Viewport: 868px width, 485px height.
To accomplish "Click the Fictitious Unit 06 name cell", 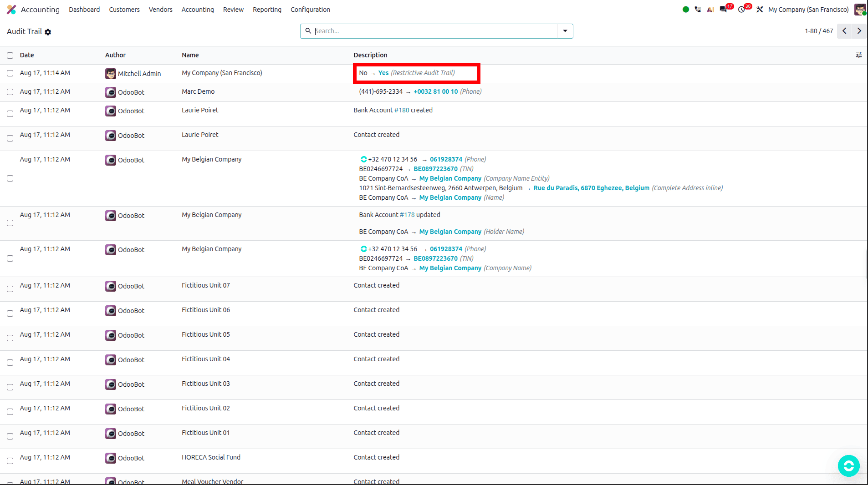I will click(206, 310).
